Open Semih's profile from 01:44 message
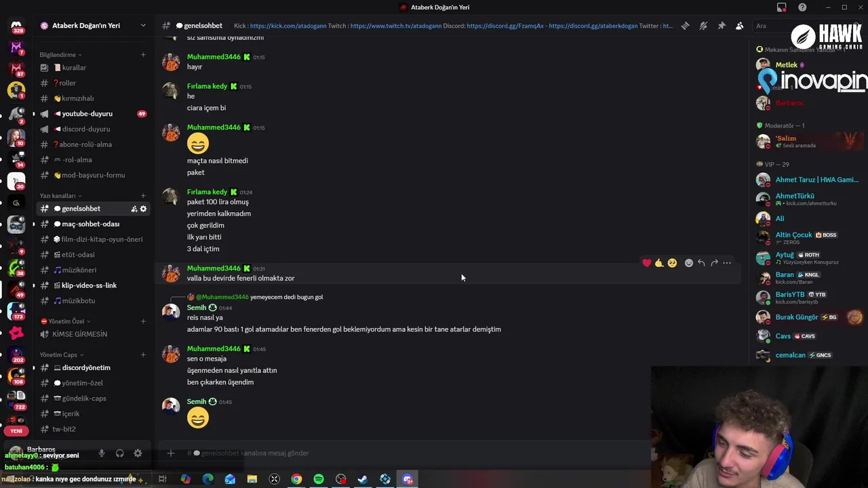The image size is (868, 488). point(197,308)
